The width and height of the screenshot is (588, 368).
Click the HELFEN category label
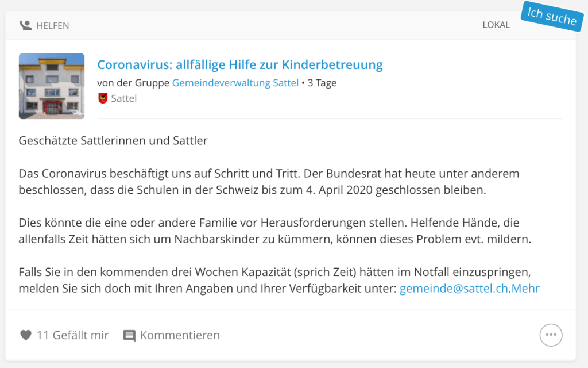(53, 25)
